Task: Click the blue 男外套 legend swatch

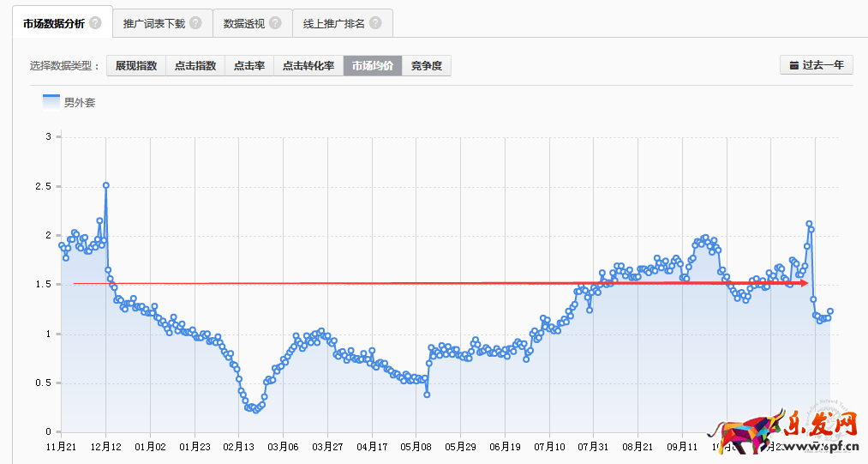Action: tap(51, 102)
